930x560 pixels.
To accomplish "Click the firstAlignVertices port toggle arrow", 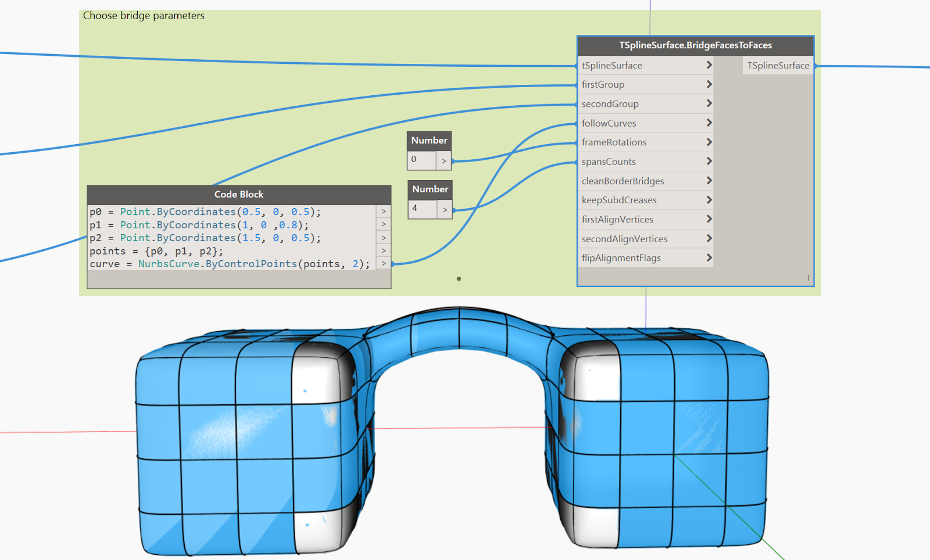I will tap(709, 219).
